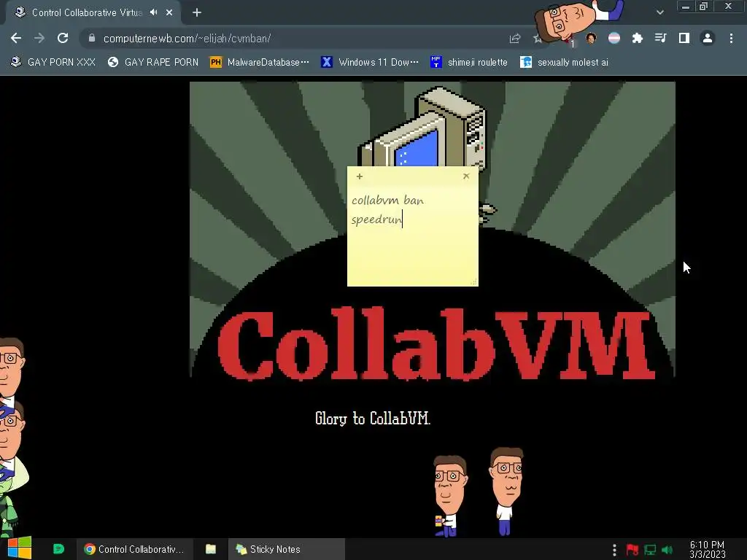The height and width of the screenshot is (560, 747).
Task: Click the 'Glory to CollabVM.' text
Action: pos(373,419)
